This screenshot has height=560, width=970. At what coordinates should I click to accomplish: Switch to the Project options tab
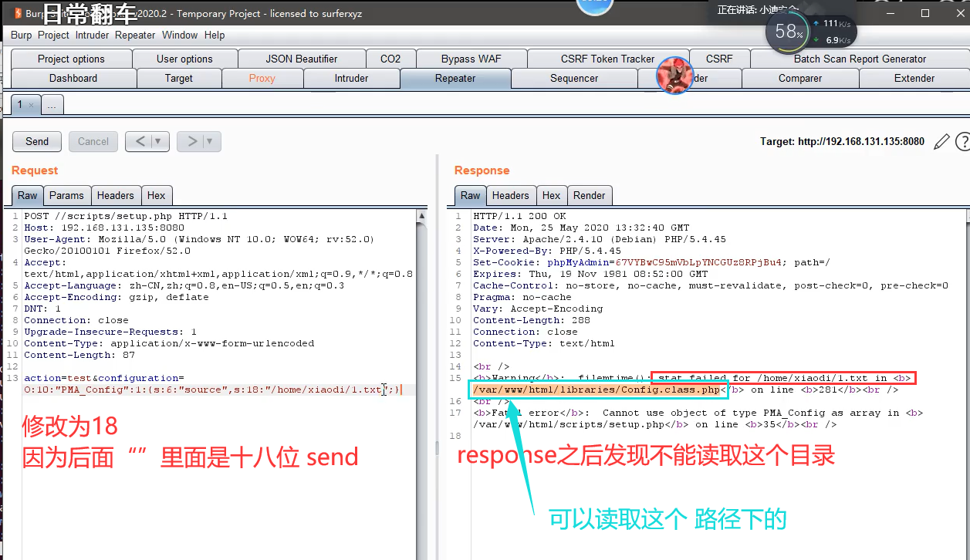click(71, 59)
